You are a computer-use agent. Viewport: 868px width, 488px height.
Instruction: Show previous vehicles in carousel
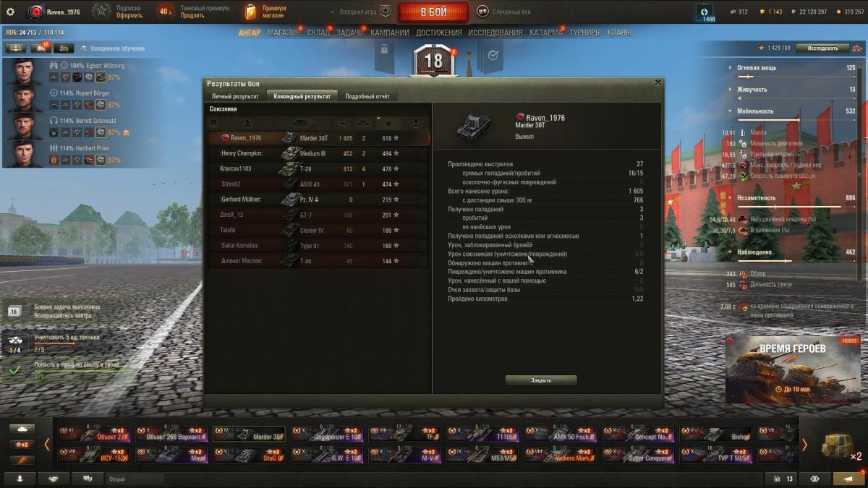pos(47,445)
